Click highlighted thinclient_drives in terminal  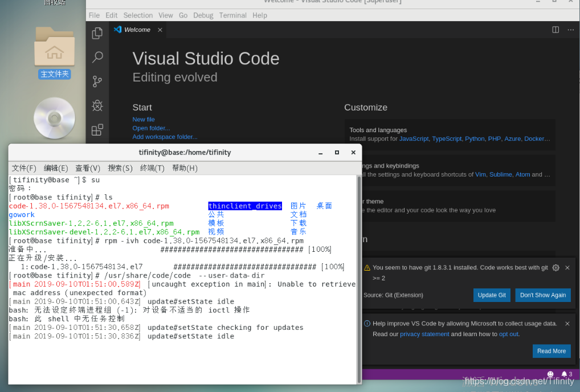[x=245, y=206]
